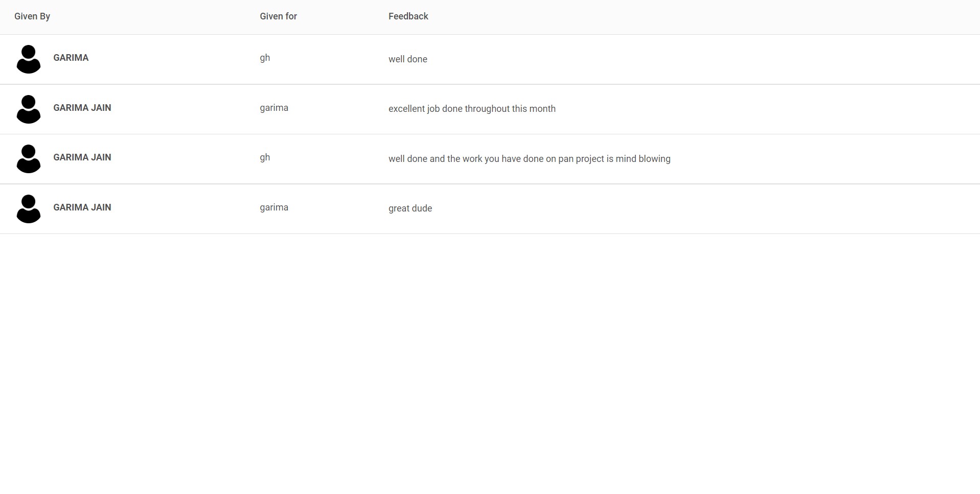Viewport: 980px width, 494px height.
Task: Select GARIMA JAIN in the second row
Action: click(82, 108)
